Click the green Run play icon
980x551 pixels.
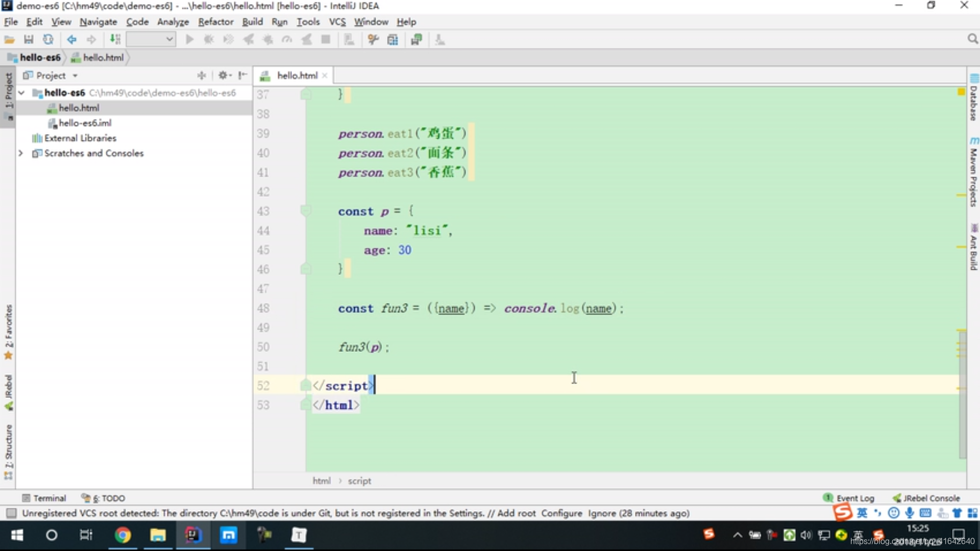(x=189, y=40)
